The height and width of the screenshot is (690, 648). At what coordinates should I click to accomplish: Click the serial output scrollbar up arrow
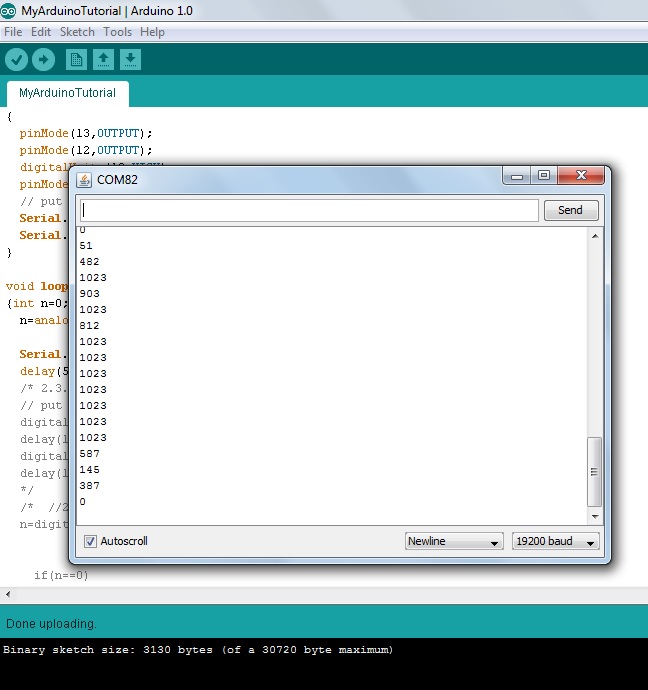(595, 236)
